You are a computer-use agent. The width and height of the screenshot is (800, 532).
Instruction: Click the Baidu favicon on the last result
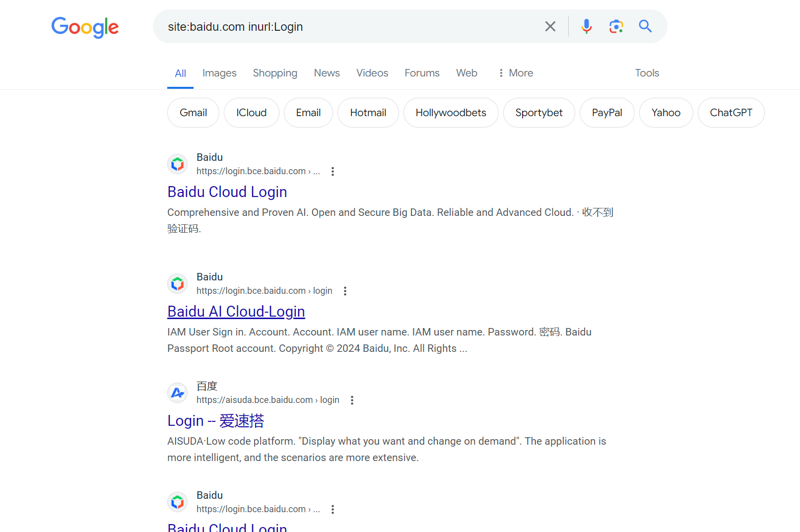click(177, 502)
